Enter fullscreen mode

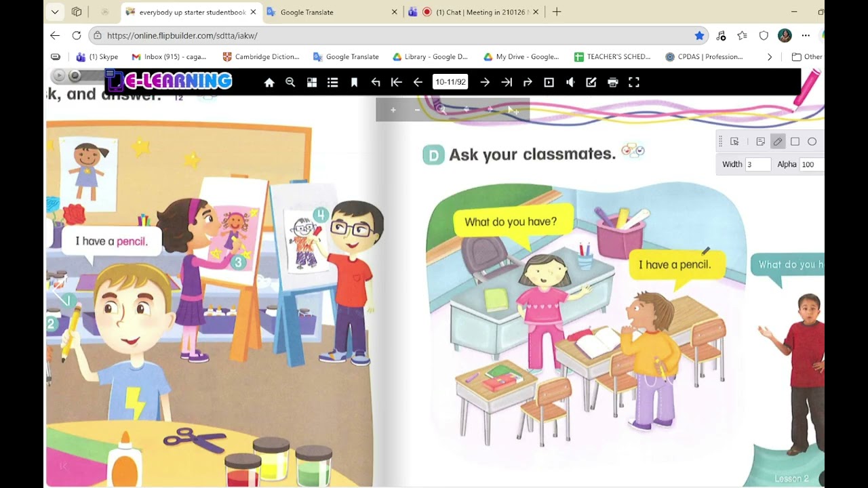point(634,82)
